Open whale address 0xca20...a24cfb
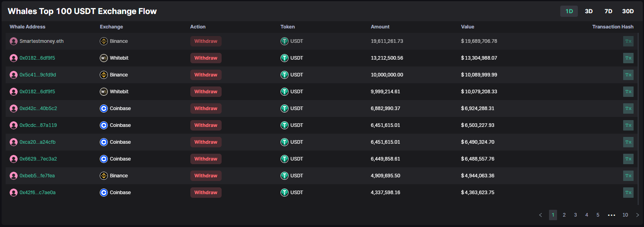 click(x=38, y=142)
